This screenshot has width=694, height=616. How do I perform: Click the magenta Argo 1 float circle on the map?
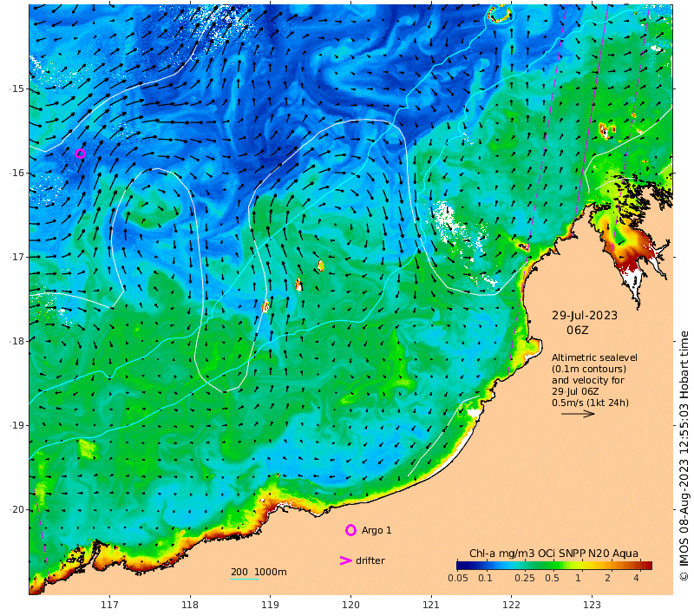point(80,154)
